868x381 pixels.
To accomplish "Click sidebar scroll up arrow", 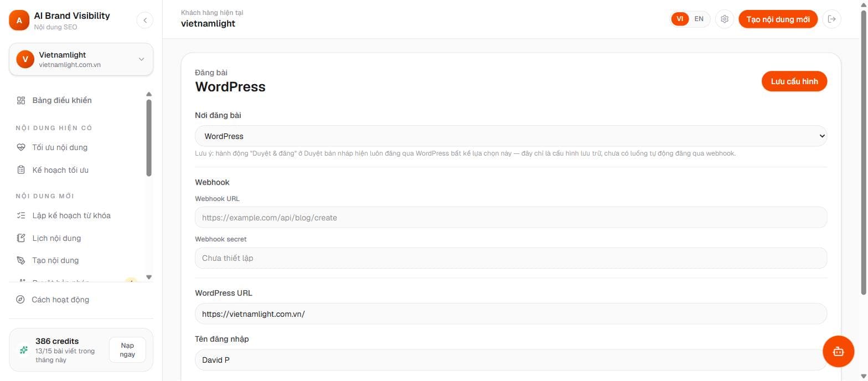I will tap(148, 94).
